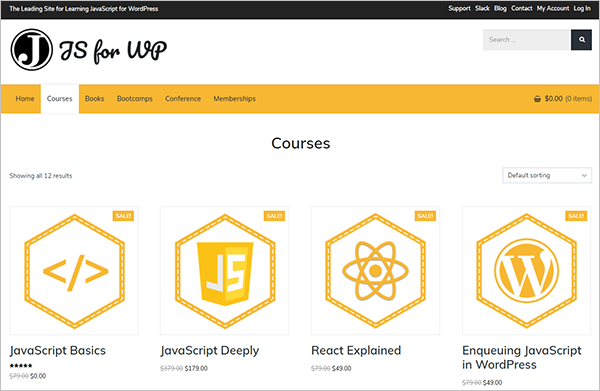The width and height of the screenshot is (600, 391).
Task: Select the Courses menu tab
Action: (60, 99)
